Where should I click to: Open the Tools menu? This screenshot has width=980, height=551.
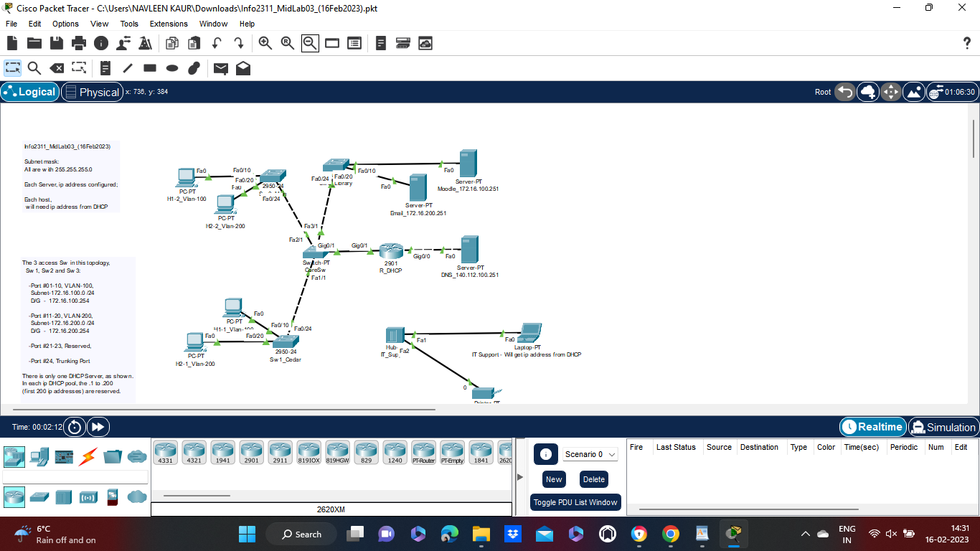point(128,24)
